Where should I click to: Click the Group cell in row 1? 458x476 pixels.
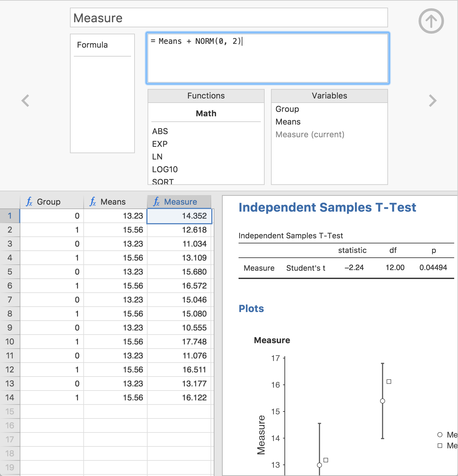pyautogui.click(x=52, y=216)
